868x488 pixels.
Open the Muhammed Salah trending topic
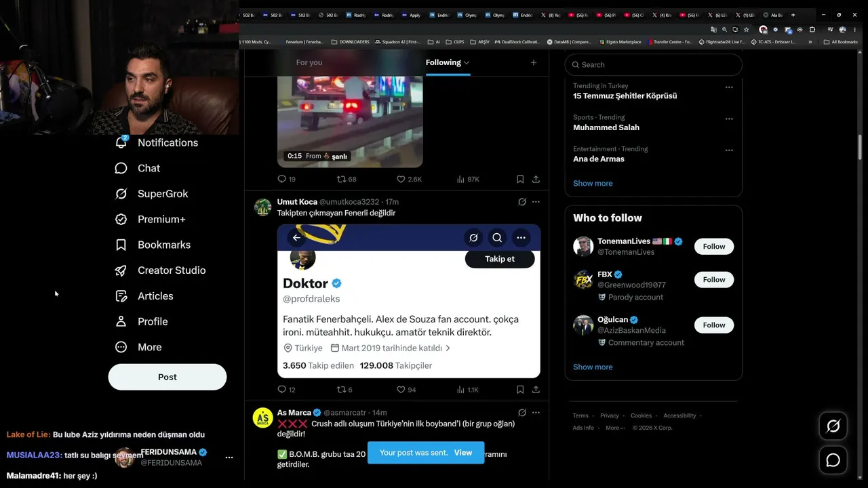(x=606, y=127)
